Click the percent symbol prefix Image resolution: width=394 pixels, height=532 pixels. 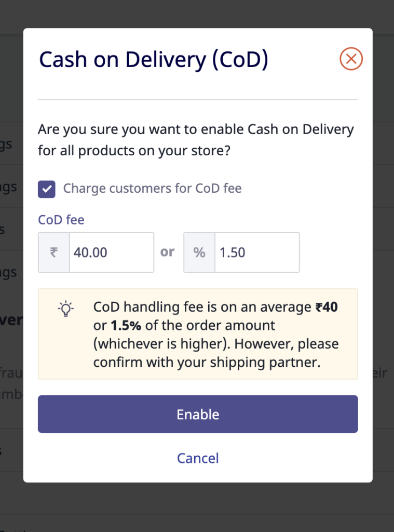[199, 252]
